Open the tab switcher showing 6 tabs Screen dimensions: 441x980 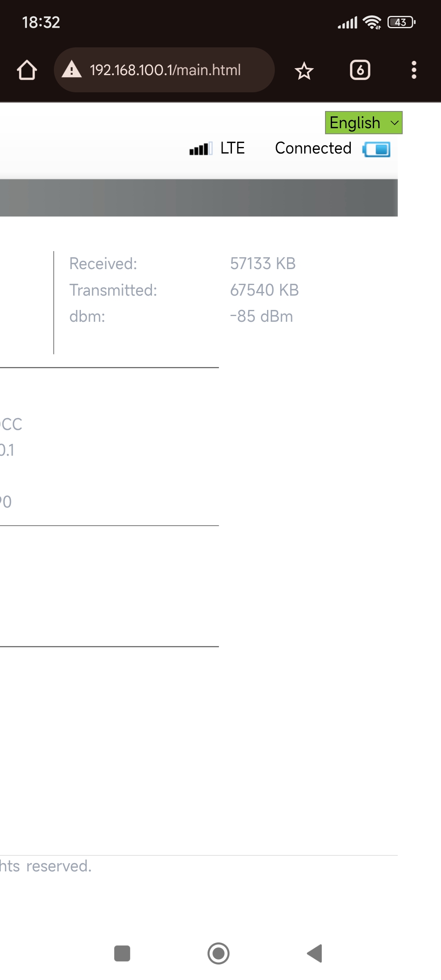point(360,70)
